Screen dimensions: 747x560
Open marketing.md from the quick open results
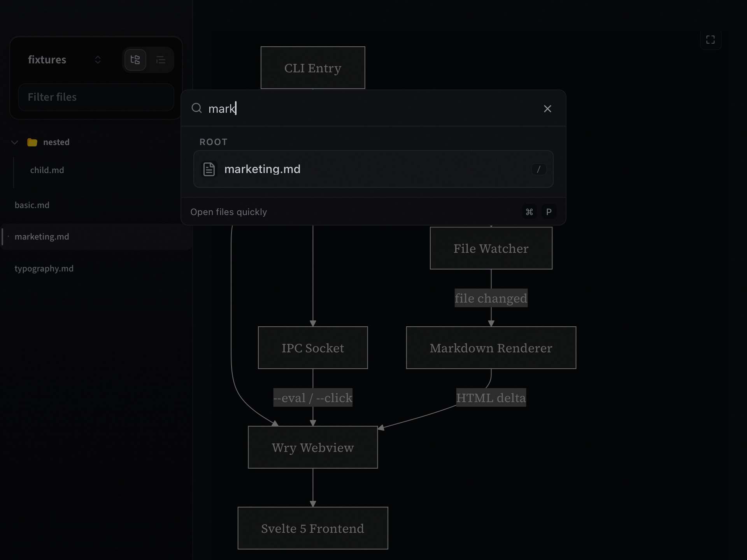pos(263,169)
